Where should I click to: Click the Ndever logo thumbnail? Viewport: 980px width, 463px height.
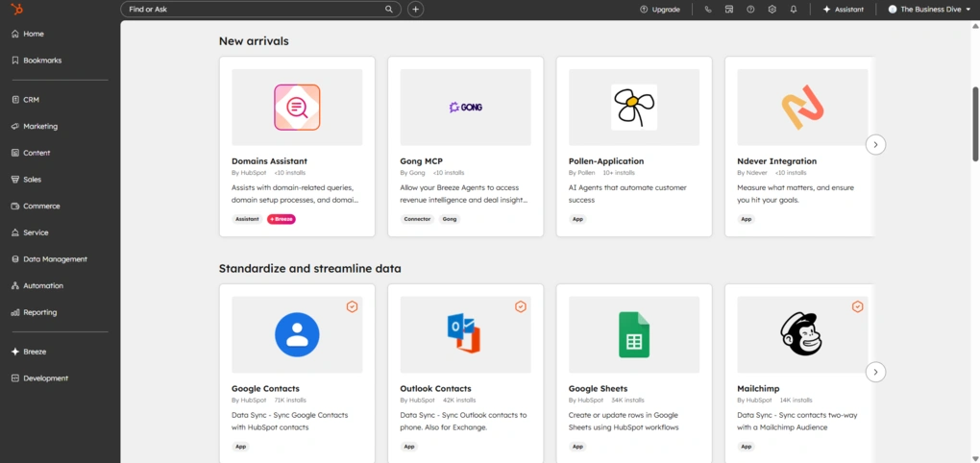802,108
